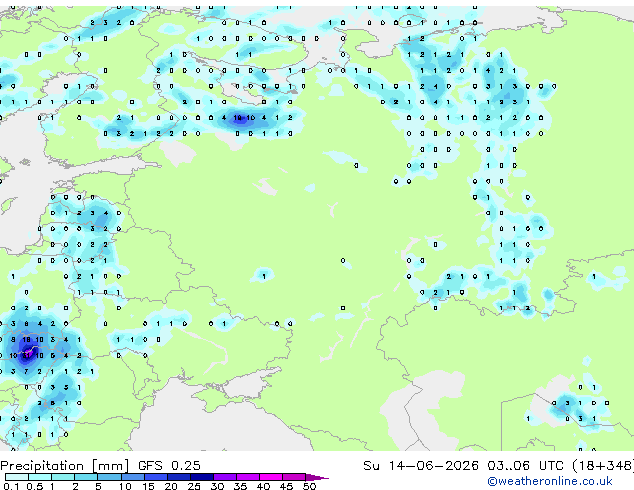Click the legend's over-50 arrow tip
634x490 pixels.
(317, 477)
